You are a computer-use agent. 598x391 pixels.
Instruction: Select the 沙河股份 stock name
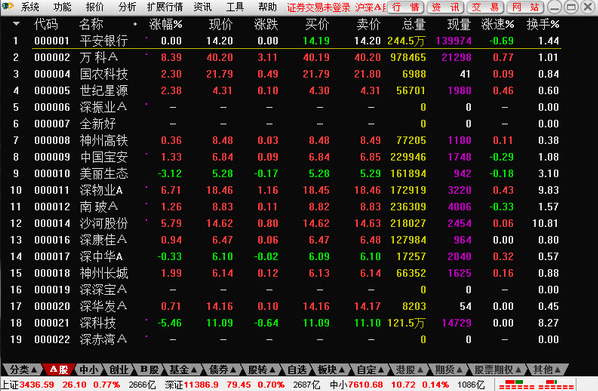(x=104, y=224)
